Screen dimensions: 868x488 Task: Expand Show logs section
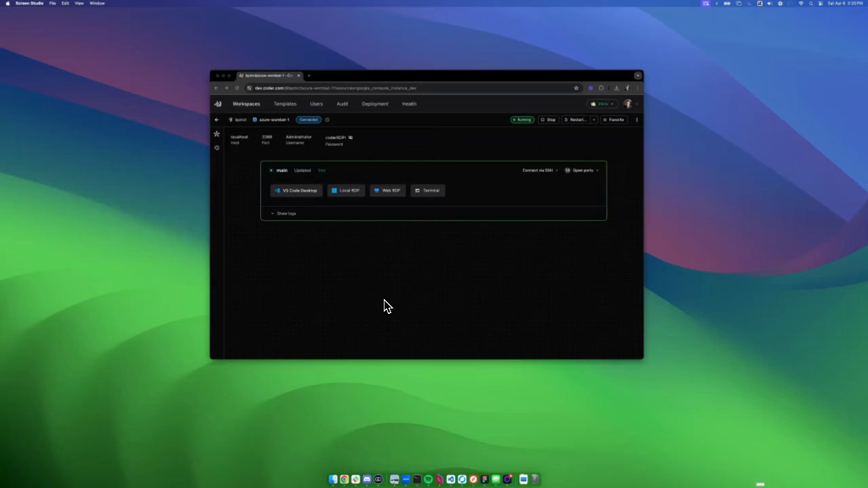(x=283, y=213)
